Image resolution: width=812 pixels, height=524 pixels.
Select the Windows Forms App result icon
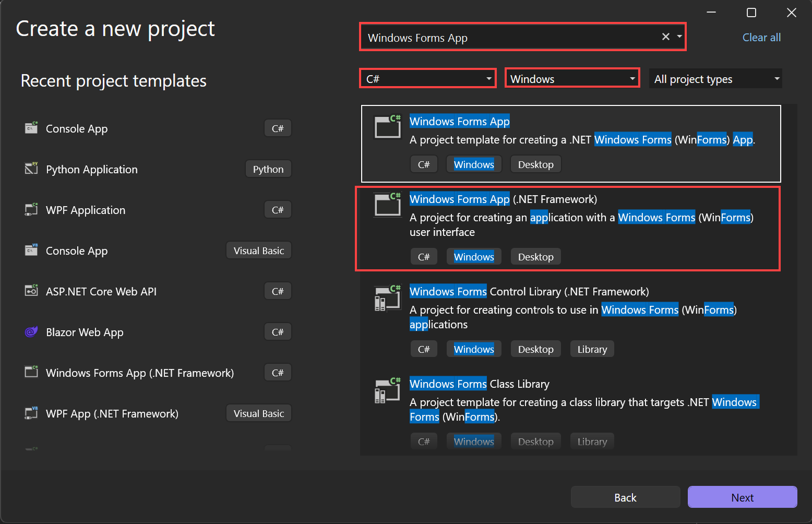387,126
